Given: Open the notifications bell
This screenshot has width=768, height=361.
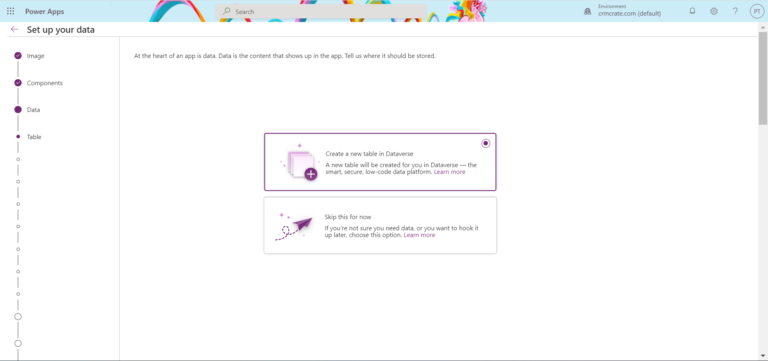Looking at the screenshot, I should click(692, 11).
